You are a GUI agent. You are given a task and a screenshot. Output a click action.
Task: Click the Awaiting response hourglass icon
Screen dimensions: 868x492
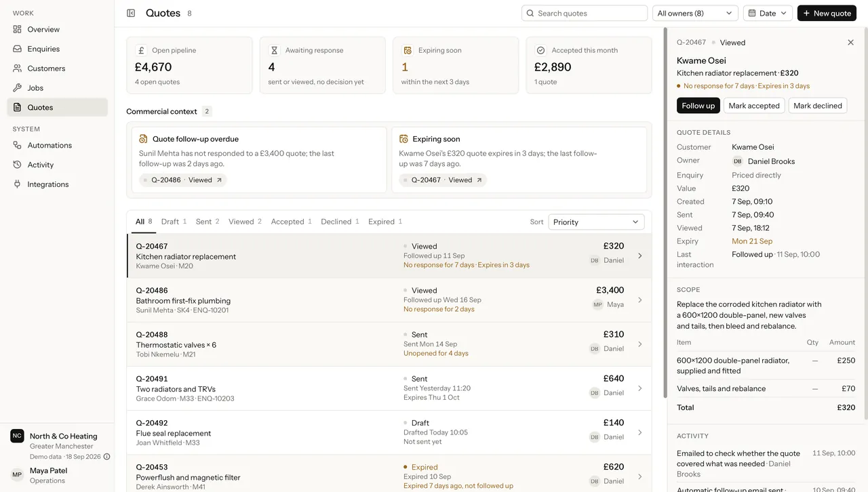point(275,50)
